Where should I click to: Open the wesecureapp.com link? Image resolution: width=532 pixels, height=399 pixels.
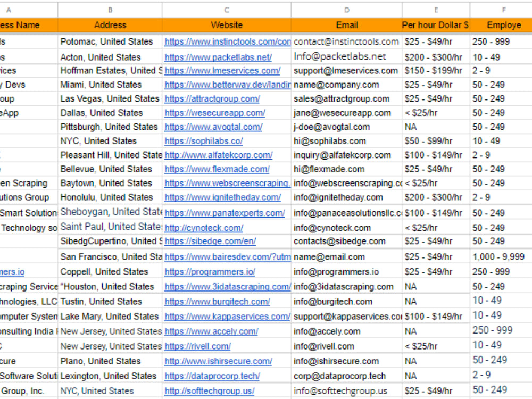[215, 113]
